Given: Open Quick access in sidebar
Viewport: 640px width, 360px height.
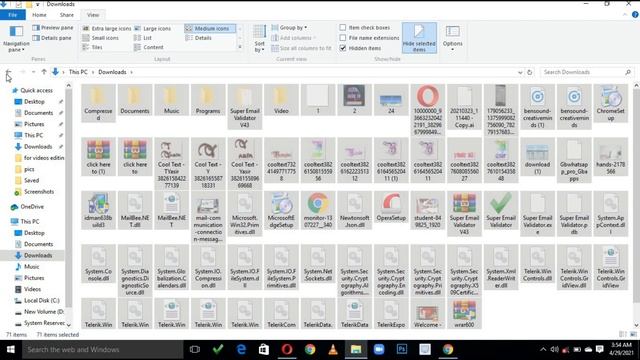Looking at the screenshot, I should point(36,90).
